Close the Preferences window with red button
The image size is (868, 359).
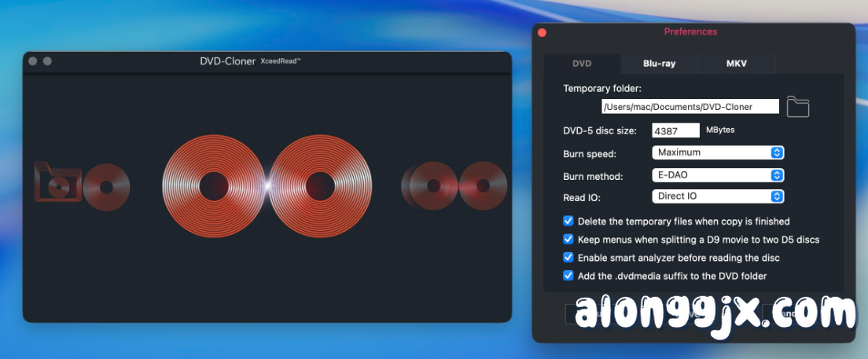[x=542, y=33]
